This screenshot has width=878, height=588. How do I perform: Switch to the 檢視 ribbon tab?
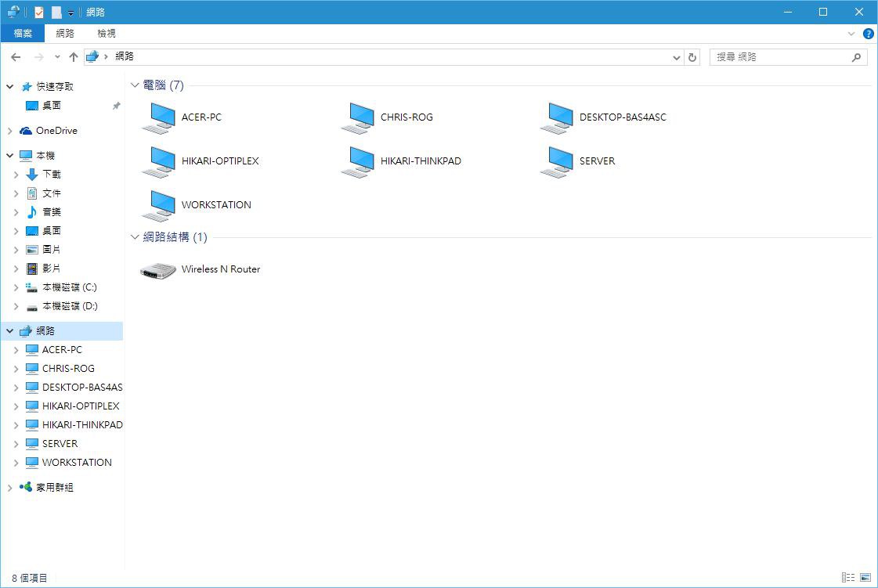[107, 34]
